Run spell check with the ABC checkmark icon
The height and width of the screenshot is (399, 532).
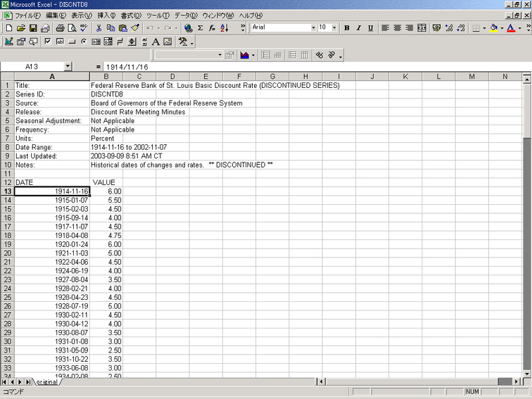pyautogui.click(x=84, y=28)
